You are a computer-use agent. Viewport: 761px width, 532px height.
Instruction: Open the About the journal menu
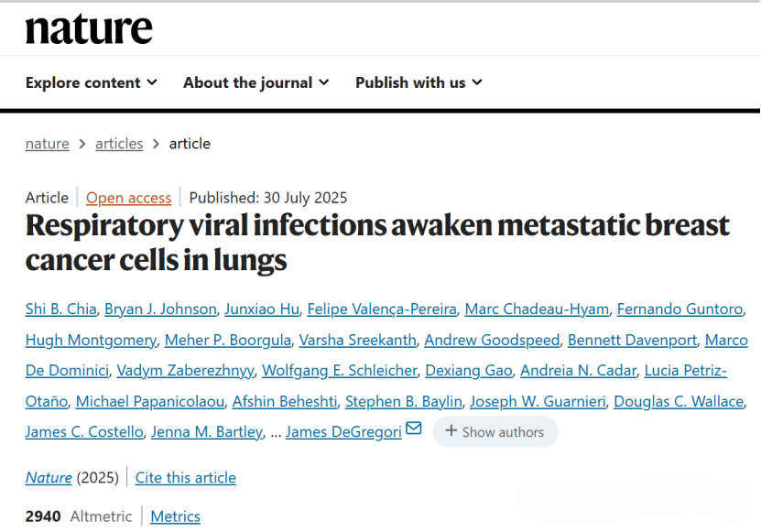[256, 82]
